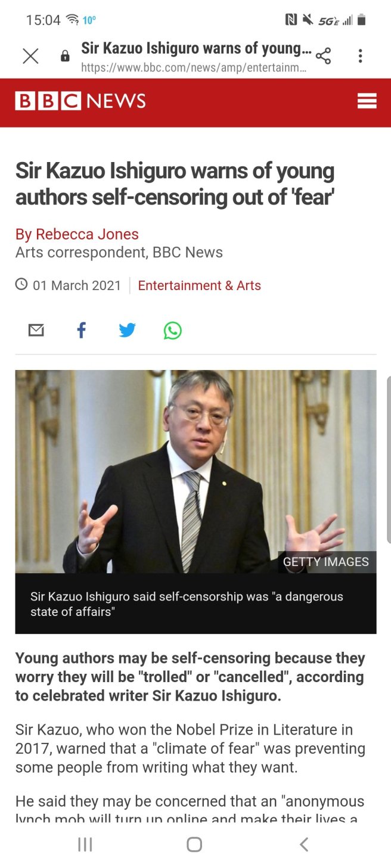The height and width of the screenshot is (868, 391).
Task: Share article on Twitter
Action: pyautogui.click(x=127, y=330)
